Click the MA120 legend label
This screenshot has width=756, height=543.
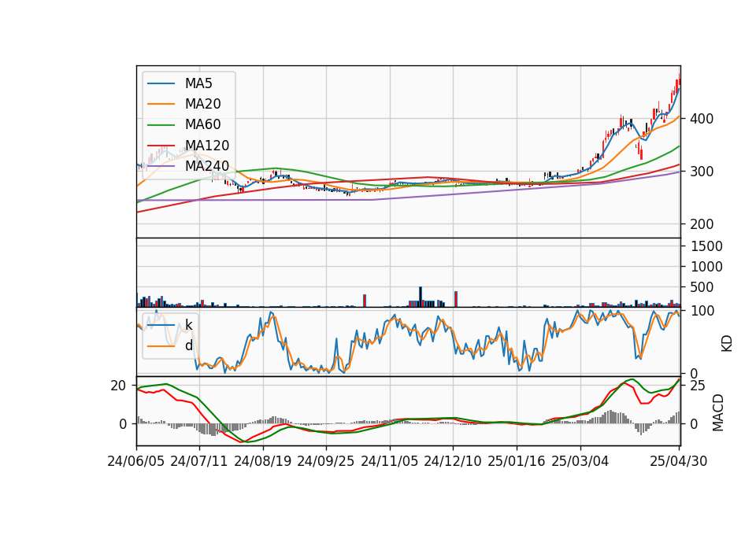tap(207, 146)
